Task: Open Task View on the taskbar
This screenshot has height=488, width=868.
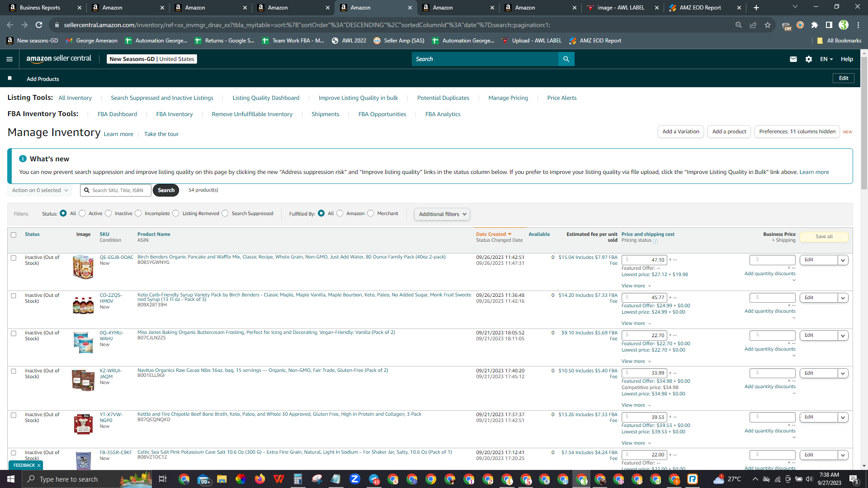Action: (163, 479)
